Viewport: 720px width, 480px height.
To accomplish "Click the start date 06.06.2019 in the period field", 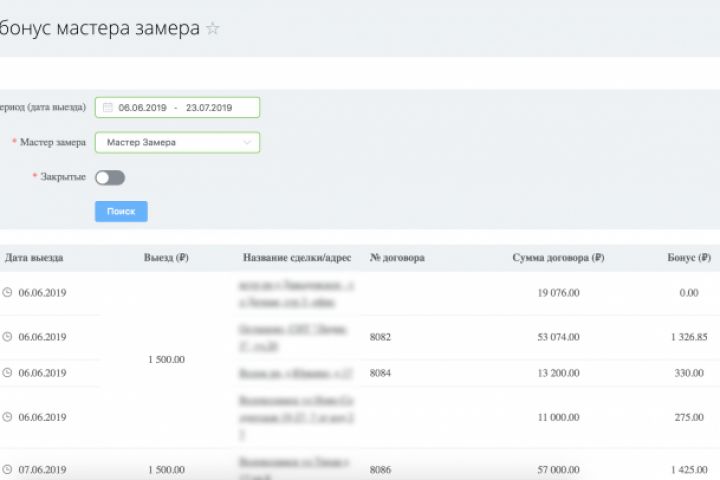I will [142, 107].
